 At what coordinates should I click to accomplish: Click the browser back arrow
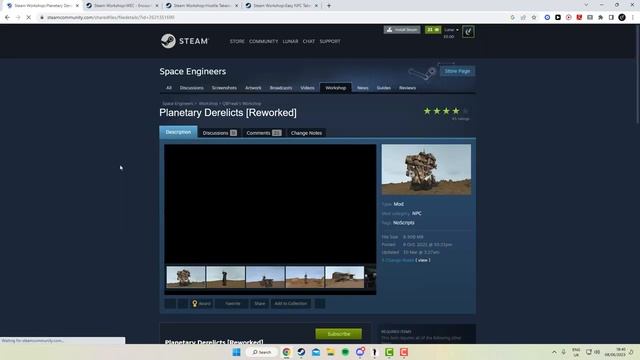point(7,18)
